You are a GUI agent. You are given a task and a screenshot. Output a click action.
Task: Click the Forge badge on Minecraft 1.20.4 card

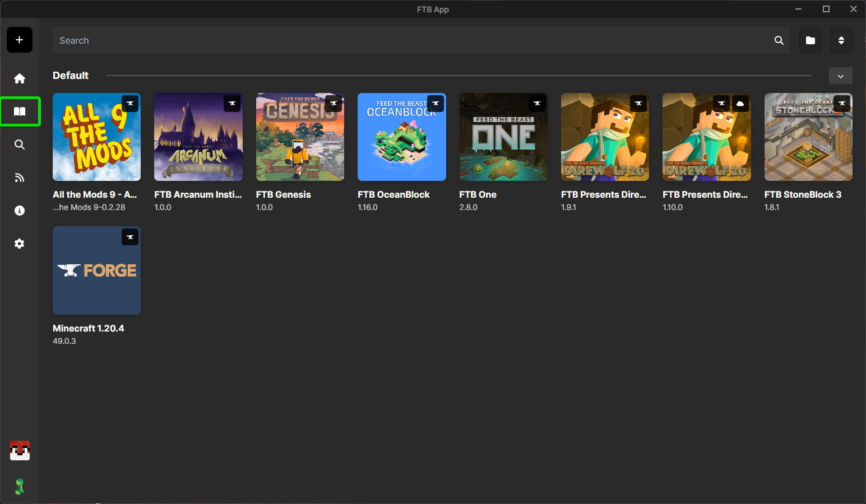(130, 237)
